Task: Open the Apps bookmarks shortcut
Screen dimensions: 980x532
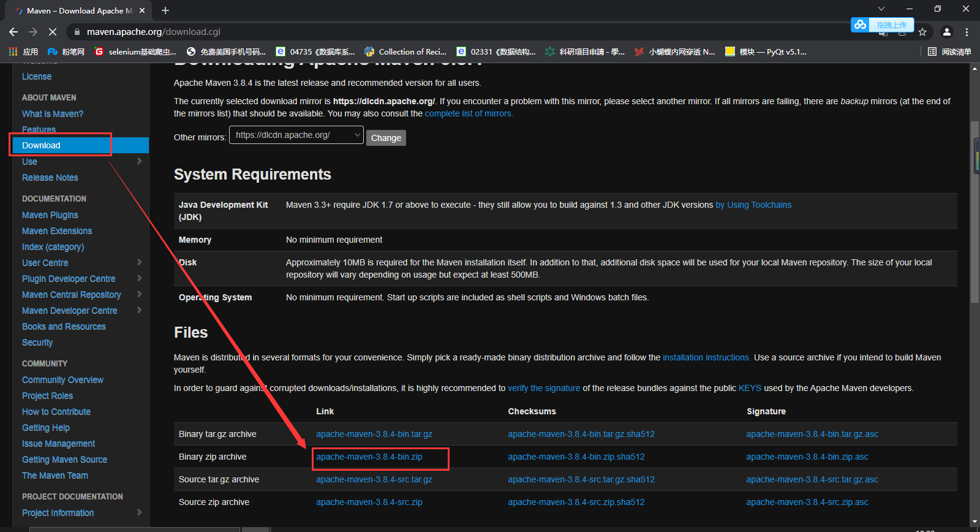Action: click(23, 51)
